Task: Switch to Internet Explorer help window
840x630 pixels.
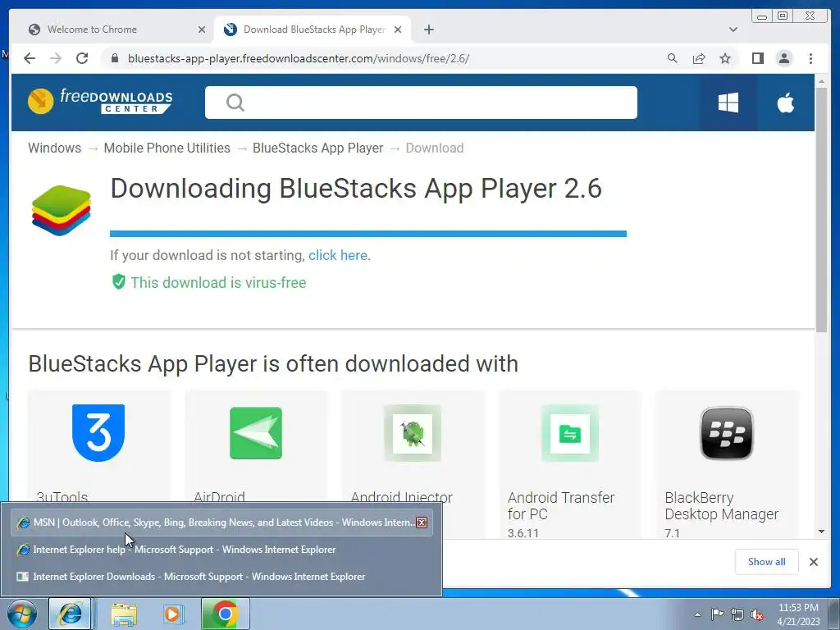Action: (x=222, y=550)
